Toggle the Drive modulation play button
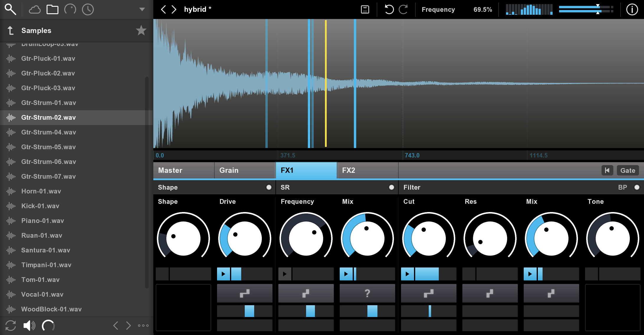 [224, 274]
